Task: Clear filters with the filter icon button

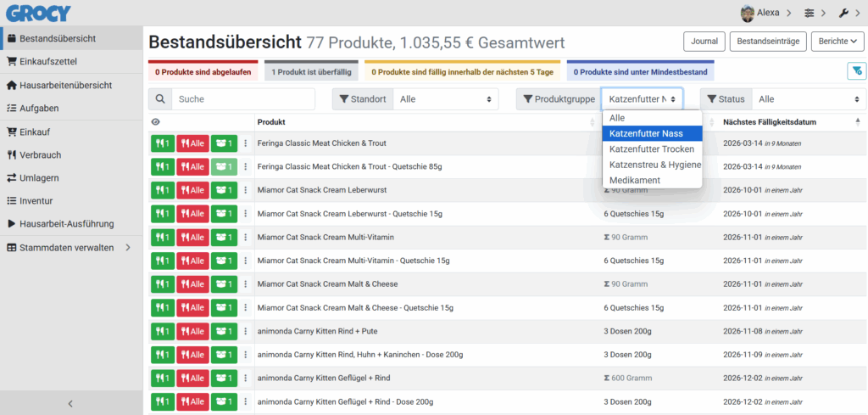Action: click(856, 71)
